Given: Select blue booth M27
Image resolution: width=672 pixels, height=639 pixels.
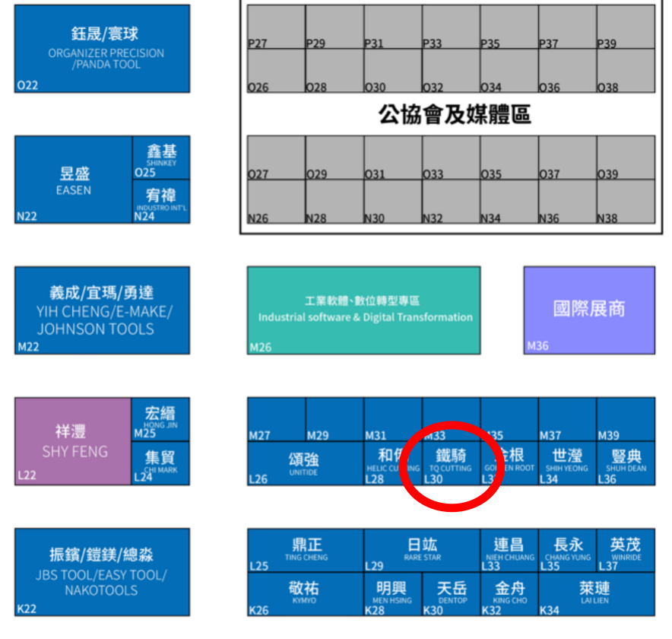Looking at the screenshot, I should [x=277, y=419].
